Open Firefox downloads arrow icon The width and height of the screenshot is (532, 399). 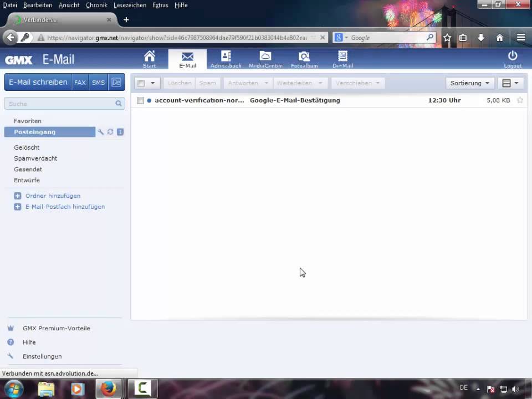coord(481,38)
